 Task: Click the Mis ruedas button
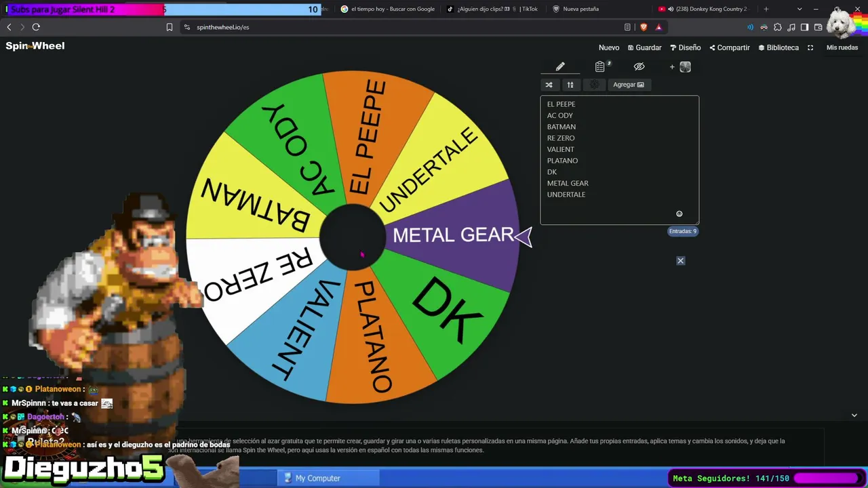(x=842, y=47)
